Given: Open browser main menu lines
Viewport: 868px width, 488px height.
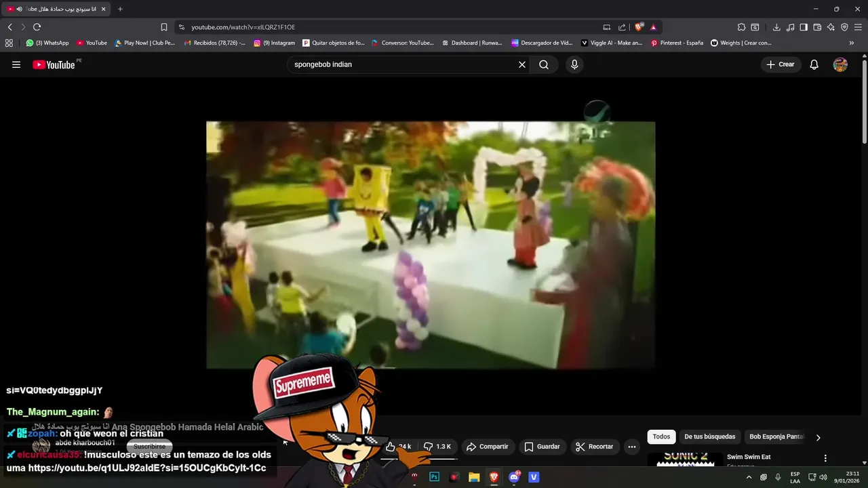Looking at the screenshot, I should coord(858,27).
